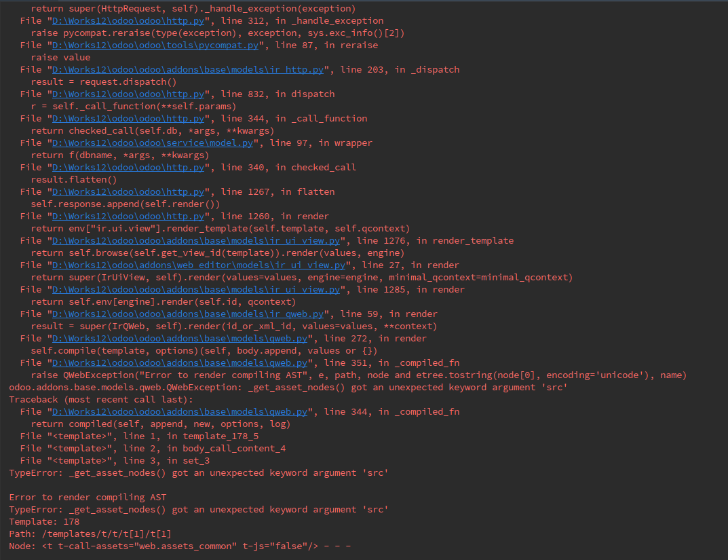Image resolution: width=728 pixels, height=560 pixels.
Task: Follow qweb.py link at line 351 _compiled_fn
Action: tap(180, 363)
